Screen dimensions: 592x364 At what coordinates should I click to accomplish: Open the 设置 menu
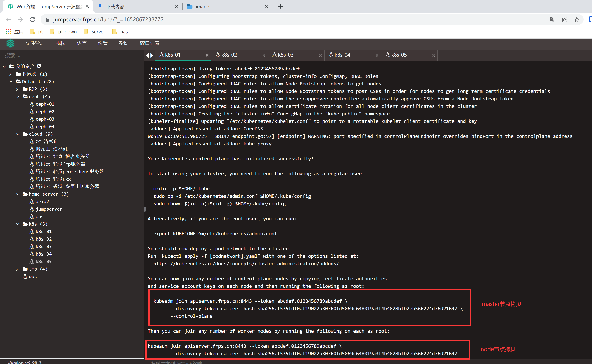click(x=103, y=43)
